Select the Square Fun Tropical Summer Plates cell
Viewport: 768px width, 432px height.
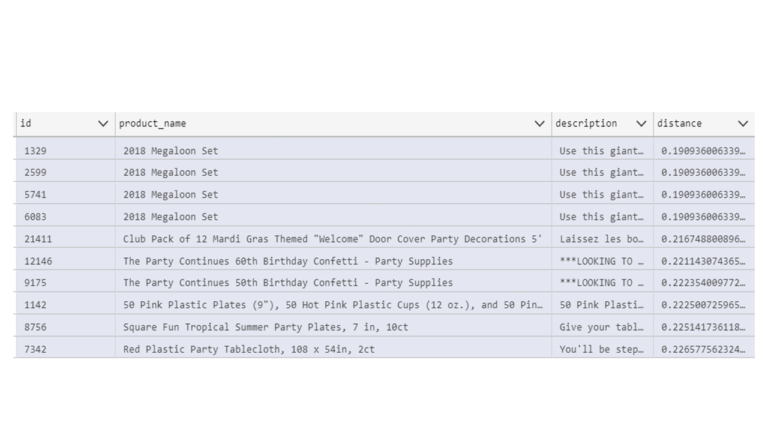coord(265,327)
